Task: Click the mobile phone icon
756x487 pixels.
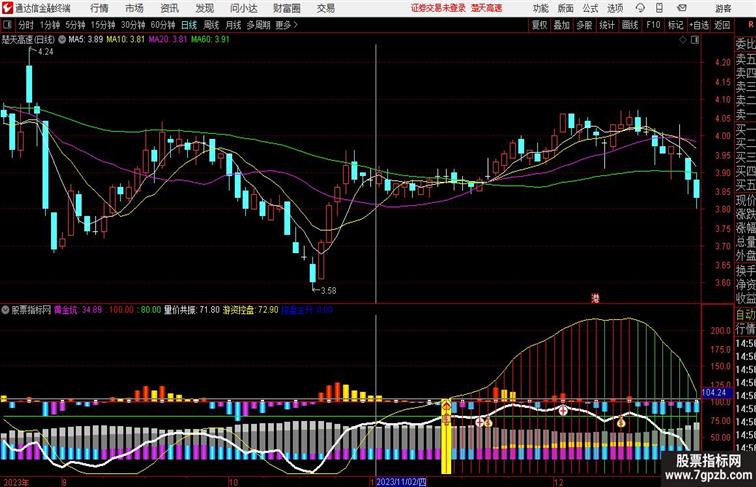Action: [659, 8]
